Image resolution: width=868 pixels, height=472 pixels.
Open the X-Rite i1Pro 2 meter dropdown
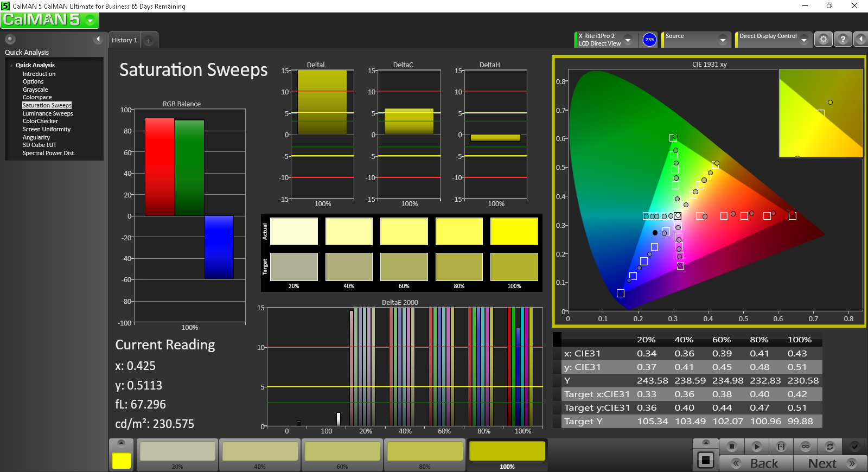pyautogui.click(x=628, y=40)
